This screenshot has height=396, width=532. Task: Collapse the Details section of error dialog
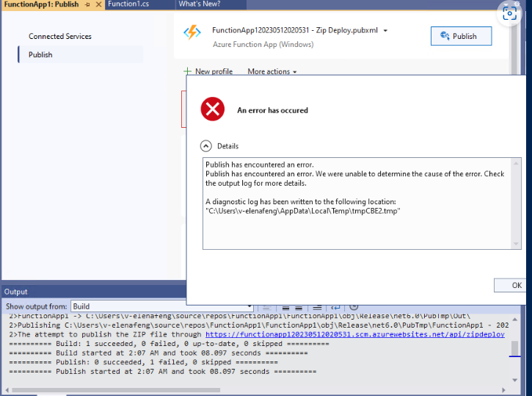pyautogui.click(x=205, y=146)
